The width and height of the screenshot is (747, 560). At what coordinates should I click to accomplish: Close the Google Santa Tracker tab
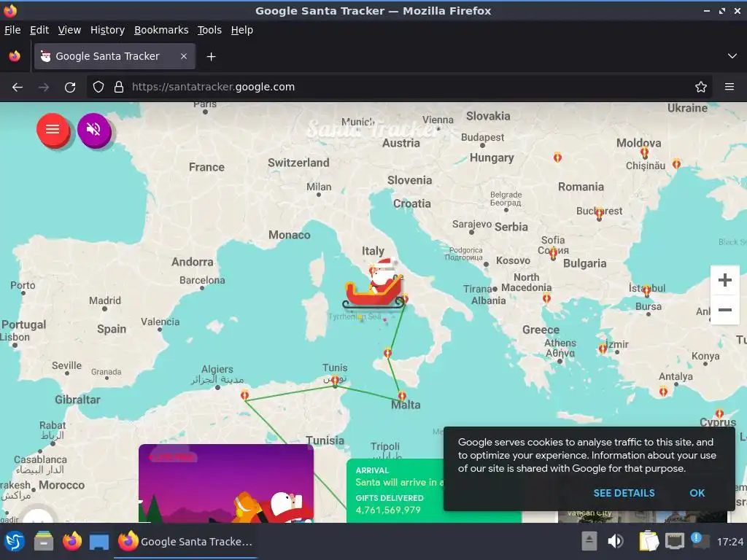click(x=183, y=56)
